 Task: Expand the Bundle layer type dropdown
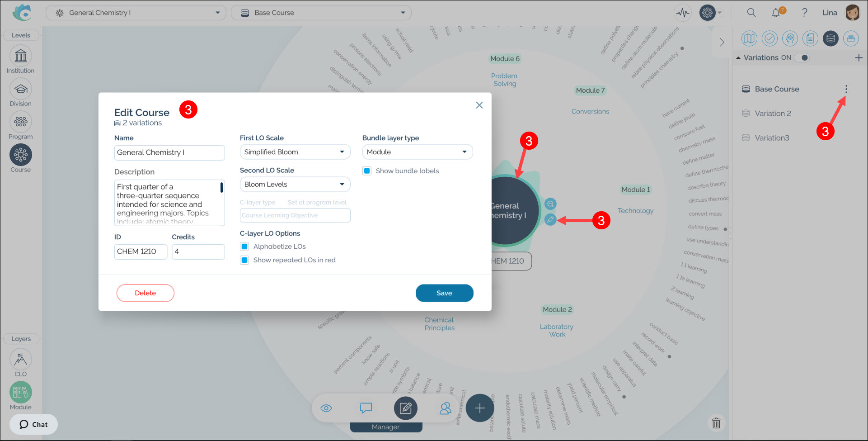(417, 152)
